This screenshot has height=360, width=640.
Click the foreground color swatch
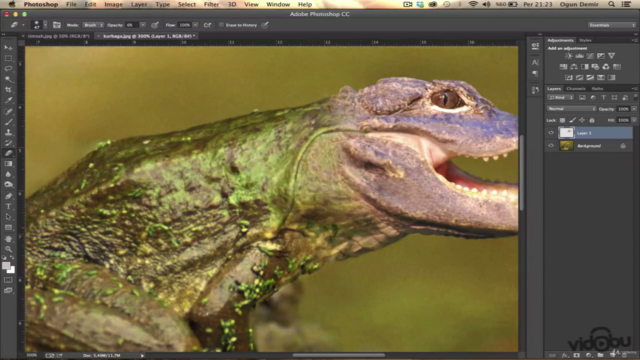pyautogui.click(x=6, y=266)
